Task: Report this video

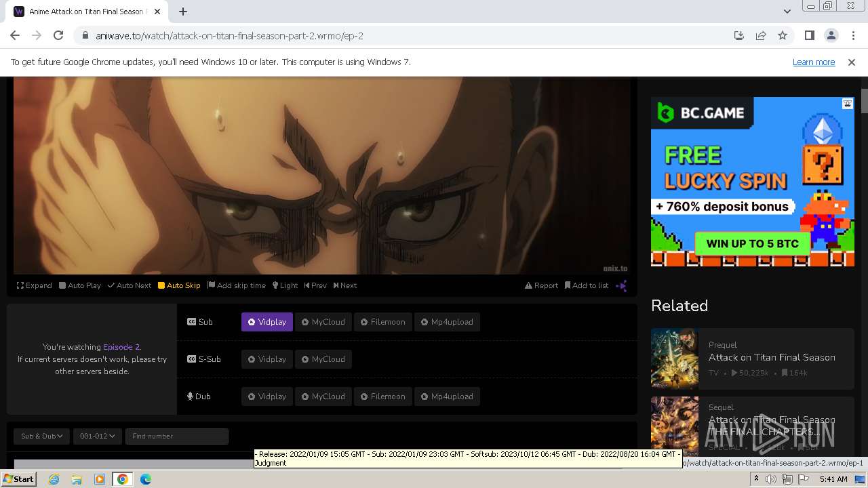Action: [x=542, y=285]
